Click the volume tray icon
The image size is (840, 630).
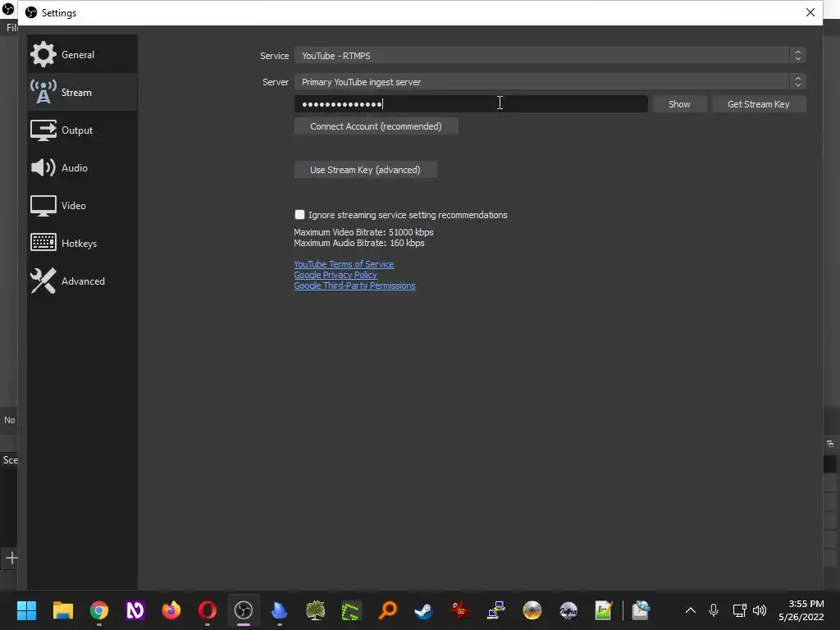(x=759, y=610)
